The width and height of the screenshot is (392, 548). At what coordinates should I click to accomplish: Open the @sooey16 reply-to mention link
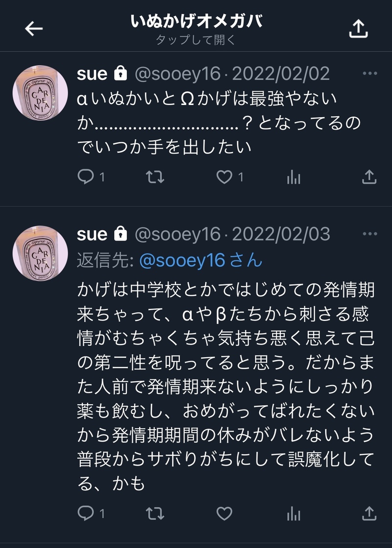click(x=201, y=261)
